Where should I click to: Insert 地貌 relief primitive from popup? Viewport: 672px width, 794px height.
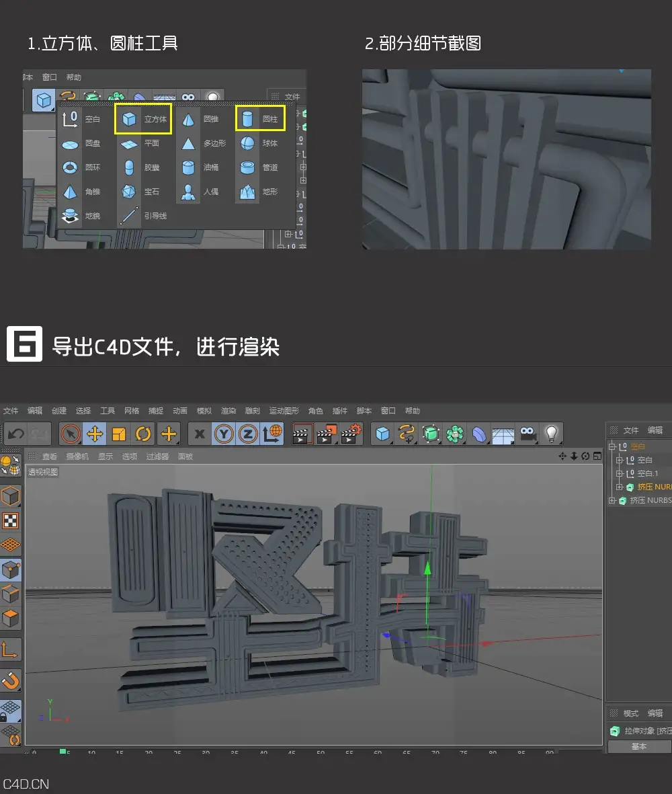click(81, 216)
